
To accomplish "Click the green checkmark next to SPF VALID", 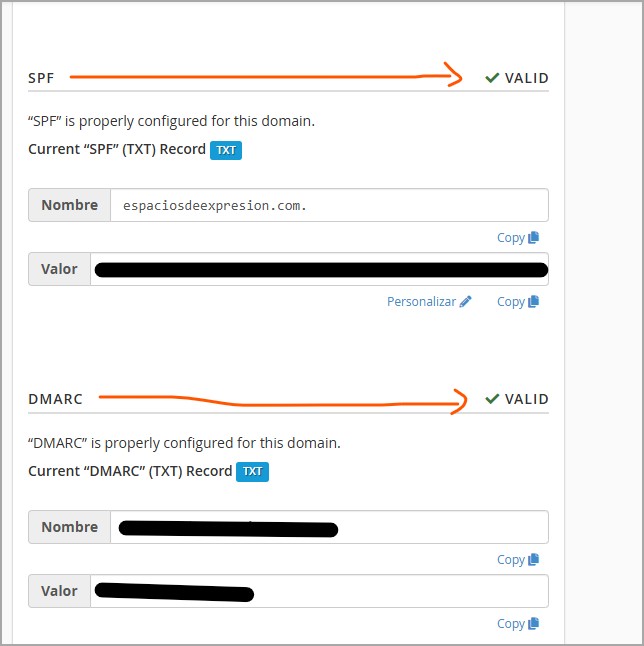I will pos(492,78).
